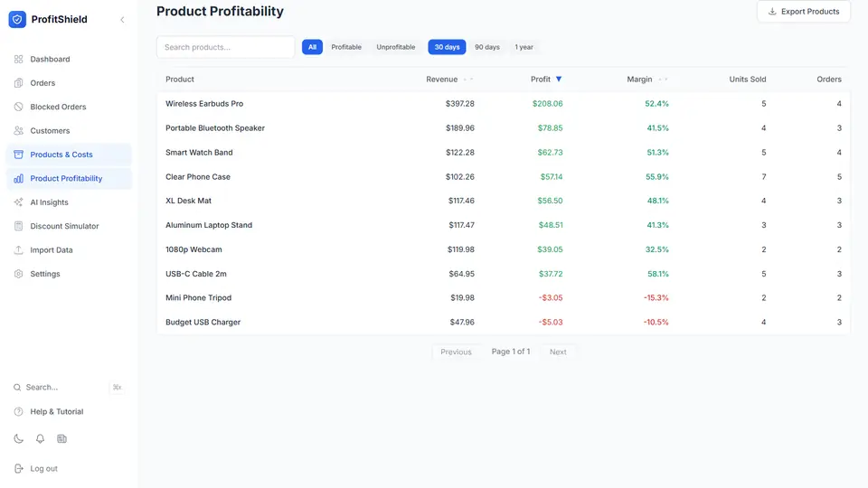Click the Previous page button
Image resolution: width=868 pixels, height=488 pixels.
pyautogui.click(x=456, y=352)
